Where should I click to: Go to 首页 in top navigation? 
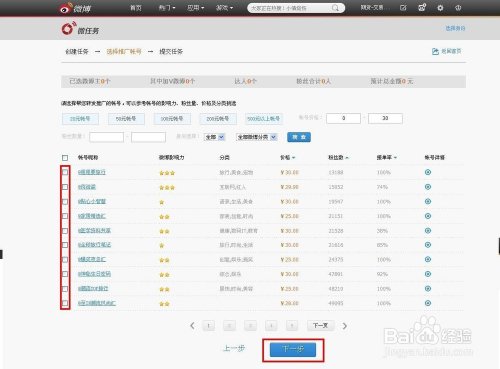(136, 8)
